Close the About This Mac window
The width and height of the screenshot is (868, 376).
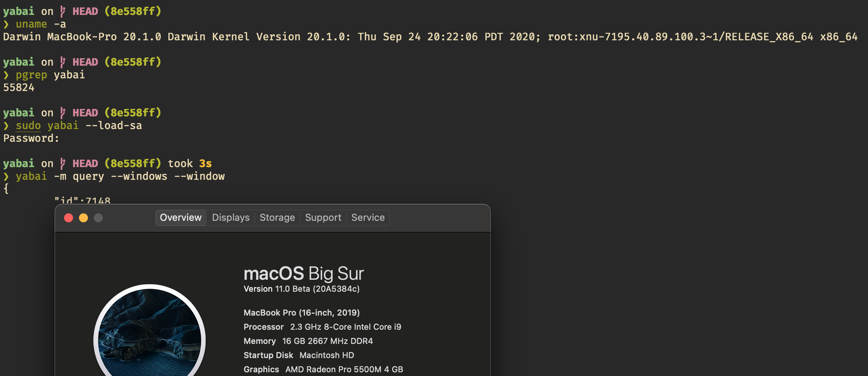coord(69,218)
